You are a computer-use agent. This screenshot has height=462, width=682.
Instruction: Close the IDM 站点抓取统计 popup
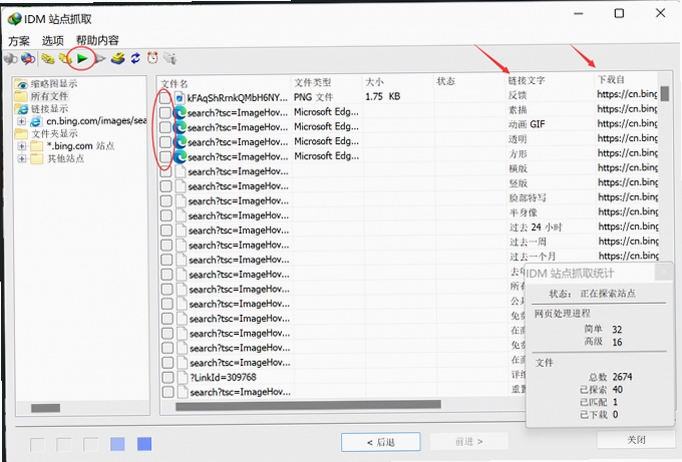click(664, 271)
